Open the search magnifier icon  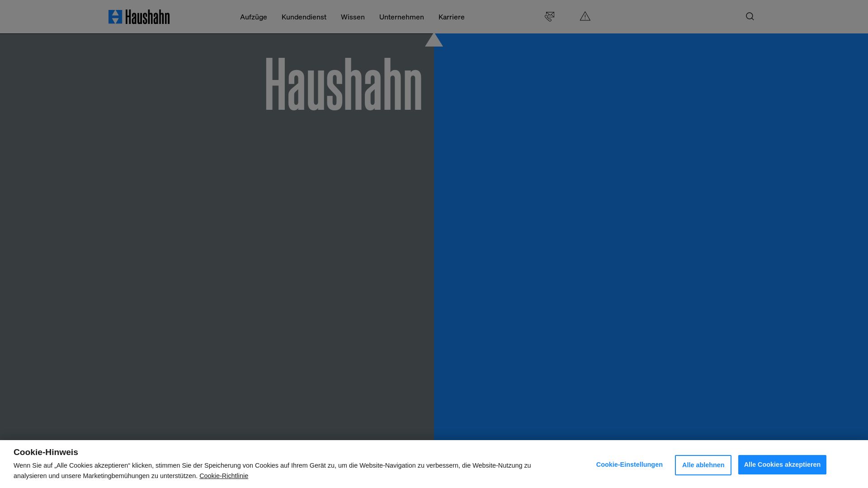point(750,16)
